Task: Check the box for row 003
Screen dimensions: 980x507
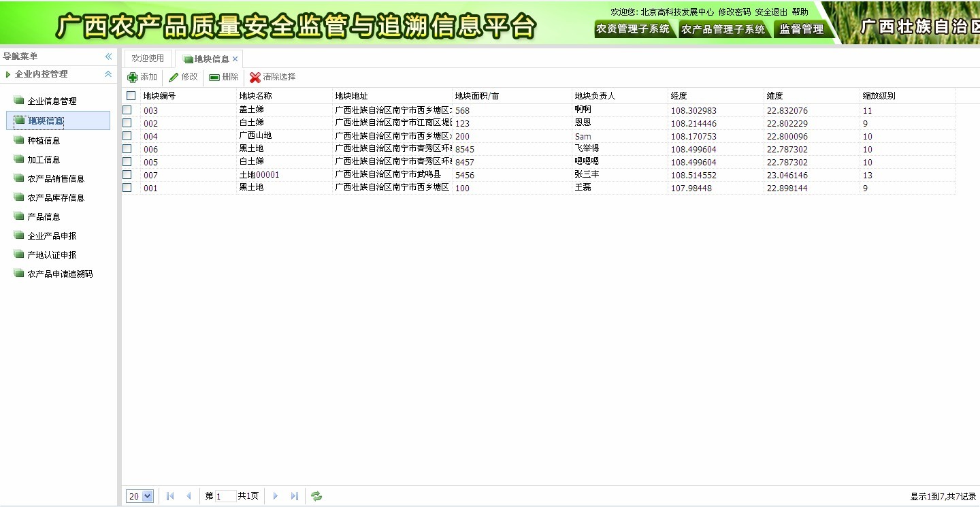Action: click(x=127, y=110)
